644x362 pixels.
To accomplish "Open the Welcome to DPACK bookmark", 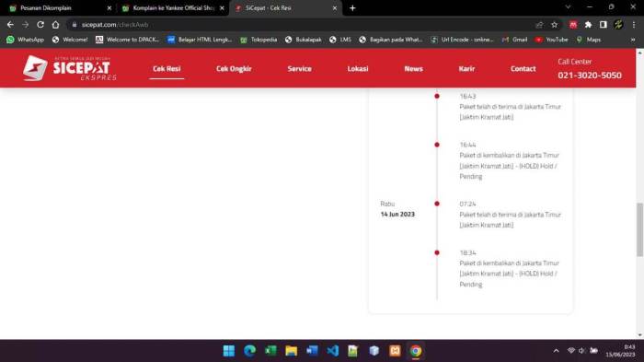I will [x=127, y=40].
